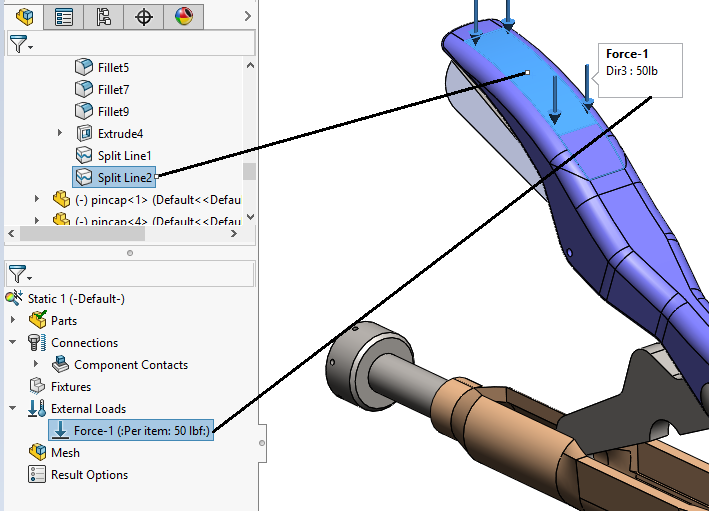Switch to the PropertyManager tab

point(64,17)
